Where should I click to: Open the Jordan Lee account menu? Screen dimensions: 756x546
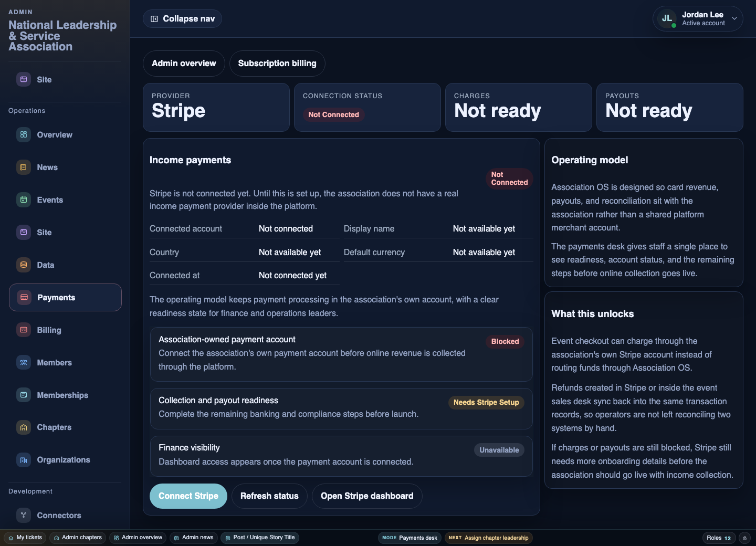coord(697,18)
